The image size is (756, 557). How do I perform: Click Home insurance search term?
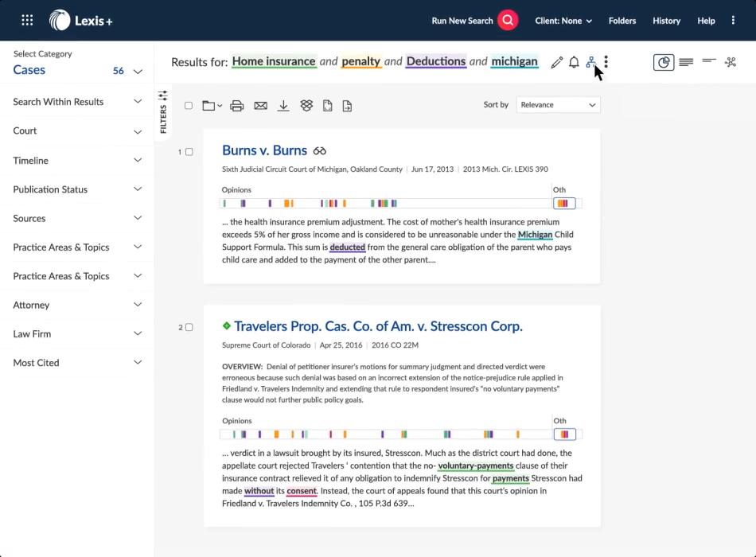pos(274,61)
